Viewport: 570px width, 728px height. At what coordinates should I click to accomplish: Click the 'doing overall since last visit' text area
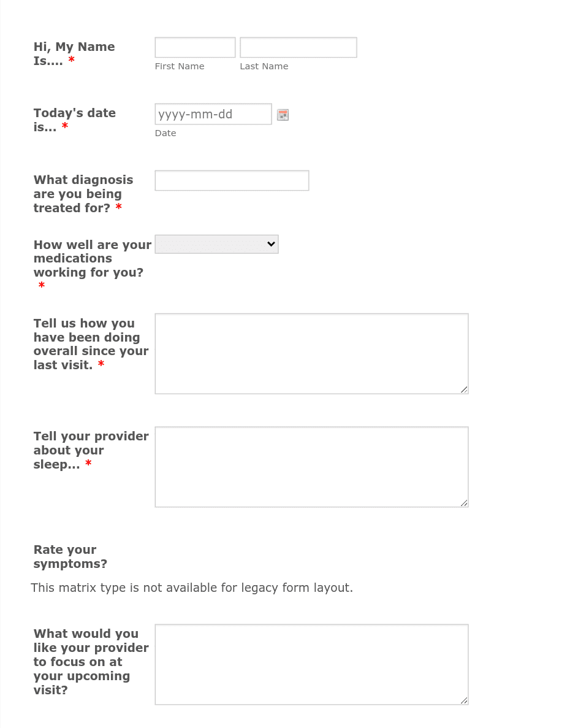point(311,353)
